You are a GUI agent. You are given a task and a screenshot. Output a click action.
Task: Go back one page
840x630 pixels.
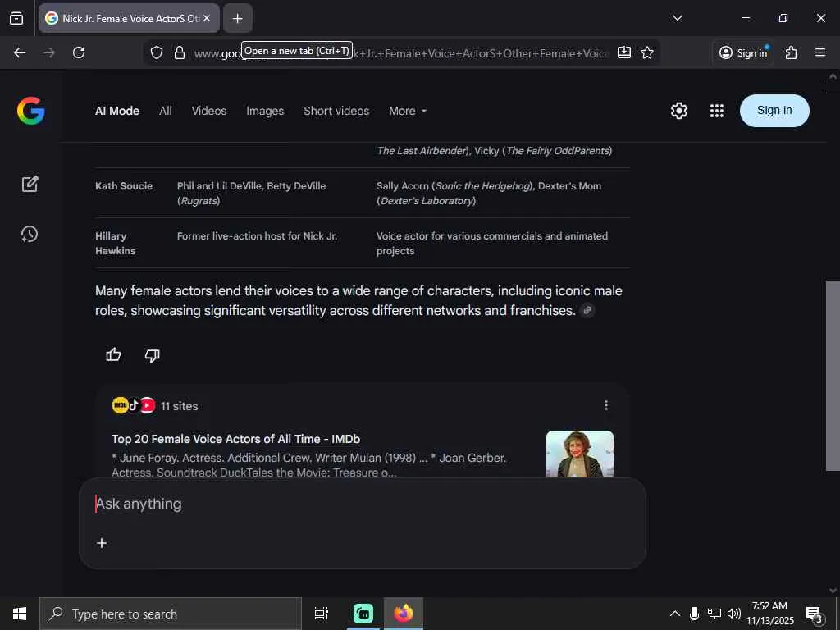coord(20,52)
